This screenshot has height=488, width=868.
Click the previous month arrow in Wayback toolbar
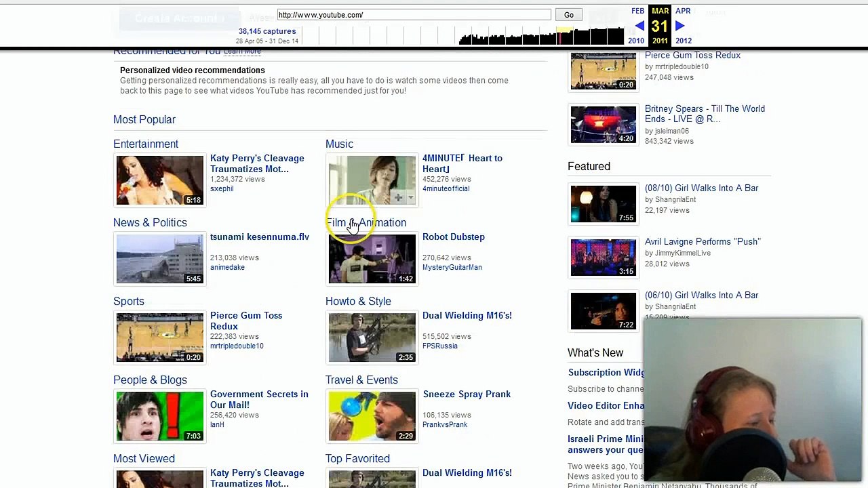point(639,26)
